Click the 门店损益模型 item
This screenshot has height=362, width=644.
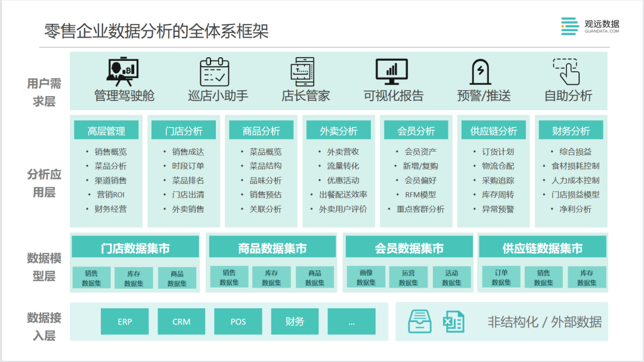pos(575,194)
